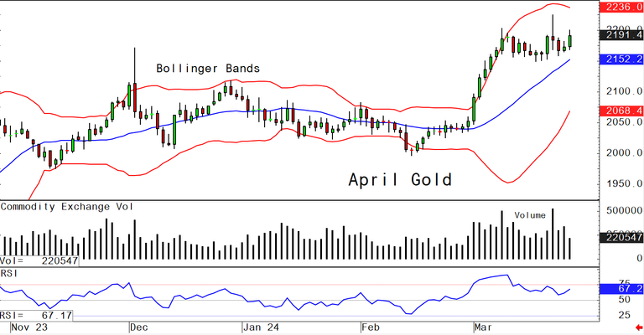Click the black volume tag 220547
The image size is (644, 335).
(x=621, y=238)
